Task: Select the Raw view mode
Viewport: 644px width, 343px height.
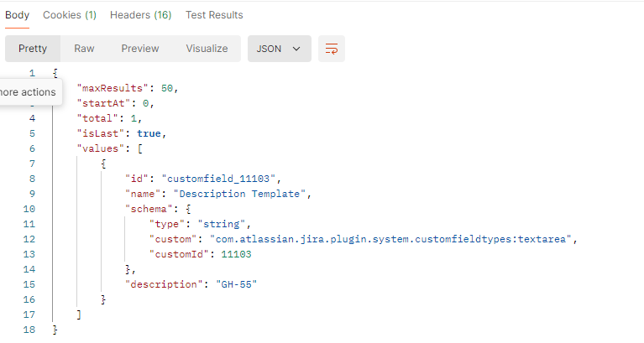Action: click(x=84, y=49)
